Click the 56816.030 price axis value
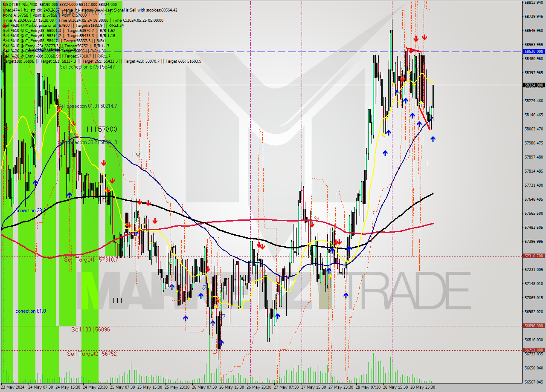This screenshot has width=546, height=392. coord(534,340)
